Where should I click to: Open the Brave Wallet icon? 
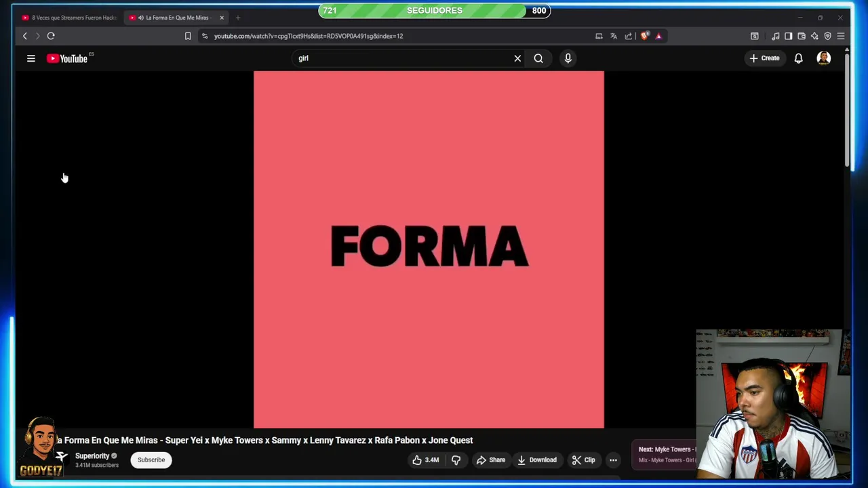802,36
